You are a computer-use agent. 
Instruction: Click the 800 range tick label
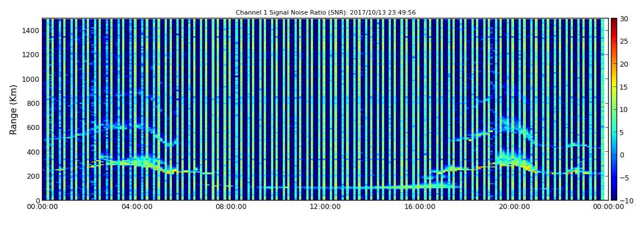pyautogui.click(x=33, y=103)
